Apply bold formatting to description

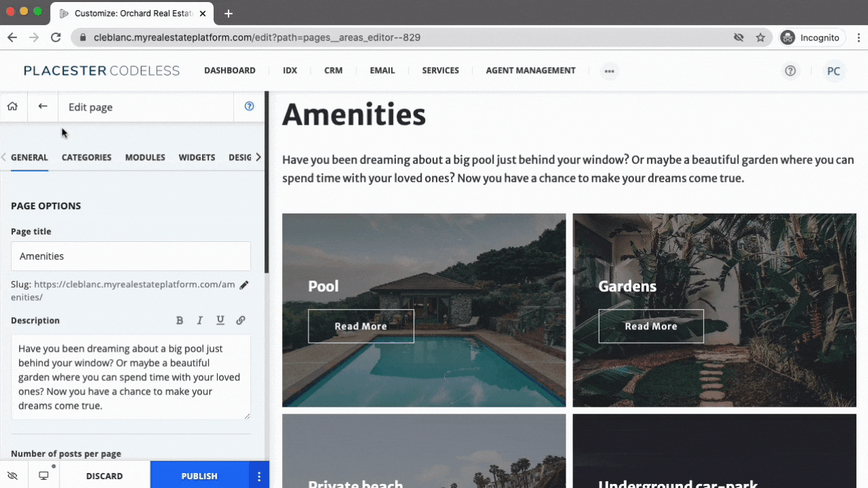click(180, 321)
